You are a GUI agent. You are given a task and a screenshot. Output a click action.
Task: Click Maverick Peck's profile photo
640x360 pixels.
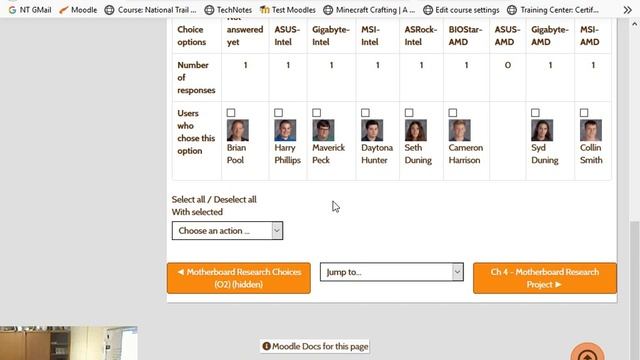[323, 130]
